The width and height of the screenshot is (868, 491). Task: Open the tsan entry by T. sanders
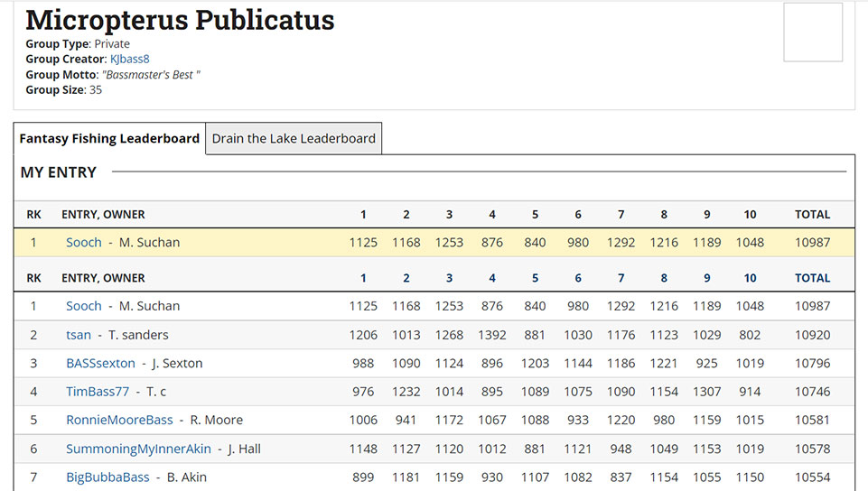tap(79, 335)
